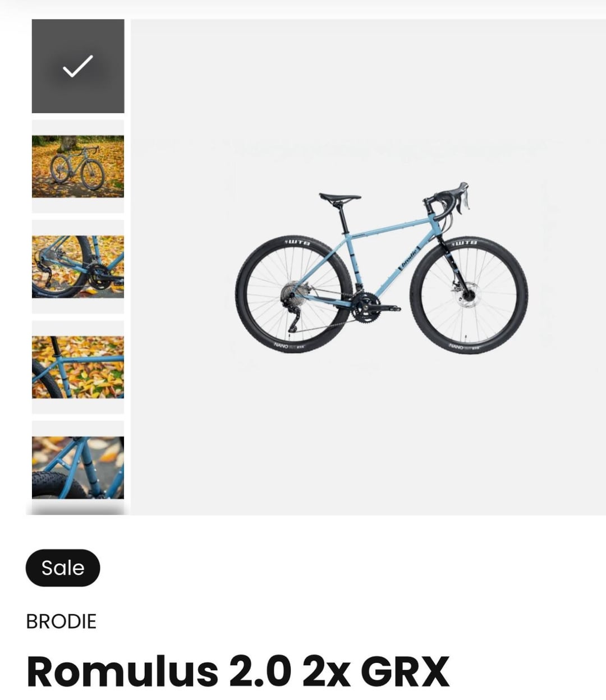Click the front disc brake rotor

coord(466,294)
